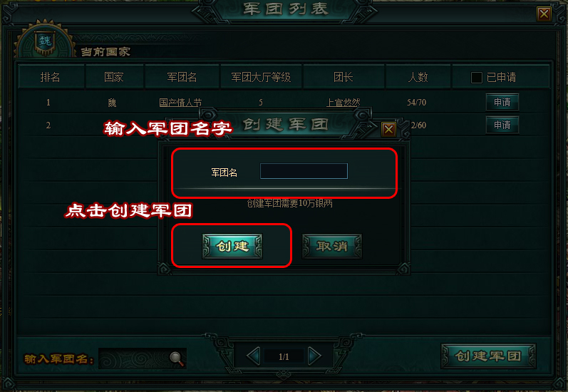Click the 创建 button in the dialog

click(x=232, y=247)
